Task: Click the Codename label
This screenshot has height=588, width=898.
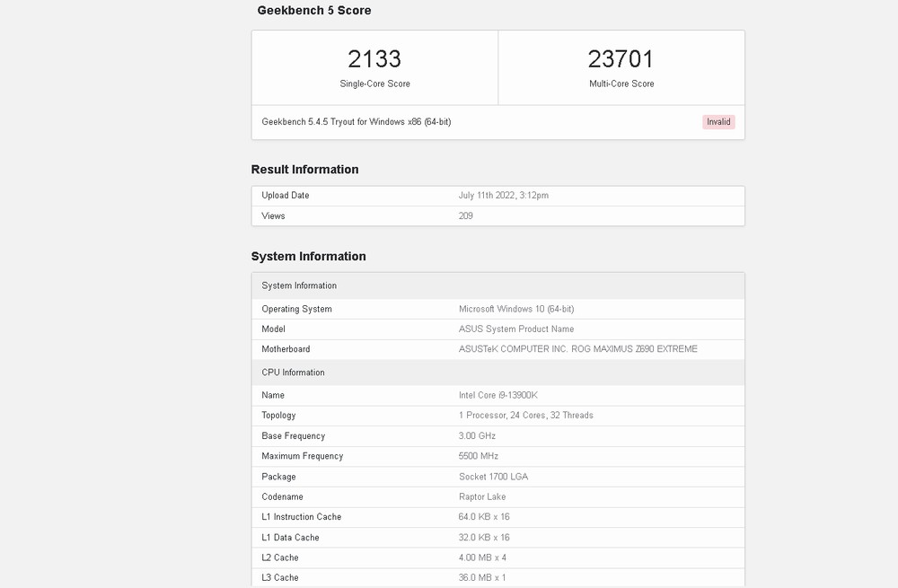Action: [x=282, y=497]
